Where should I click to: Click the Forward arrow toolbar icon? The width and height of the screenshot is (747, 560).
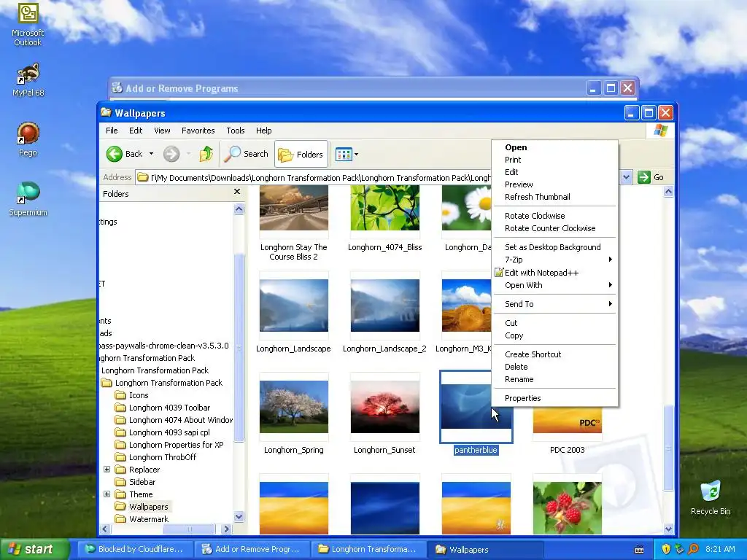(171, 154)
